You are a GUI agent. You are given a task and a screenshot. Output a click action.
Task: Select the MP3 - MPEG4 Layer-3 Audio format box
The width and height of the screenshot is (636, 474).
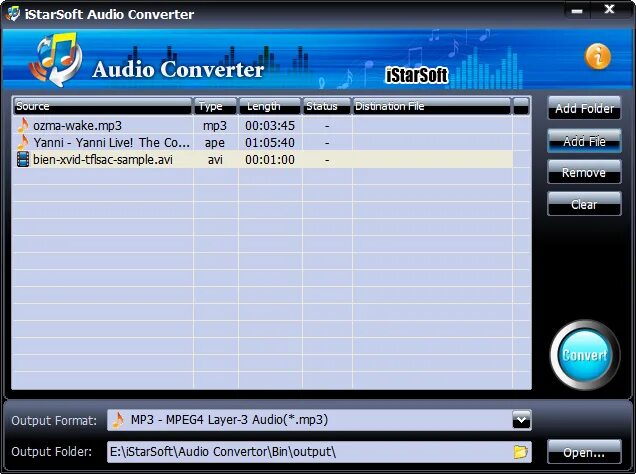[319, 420]
